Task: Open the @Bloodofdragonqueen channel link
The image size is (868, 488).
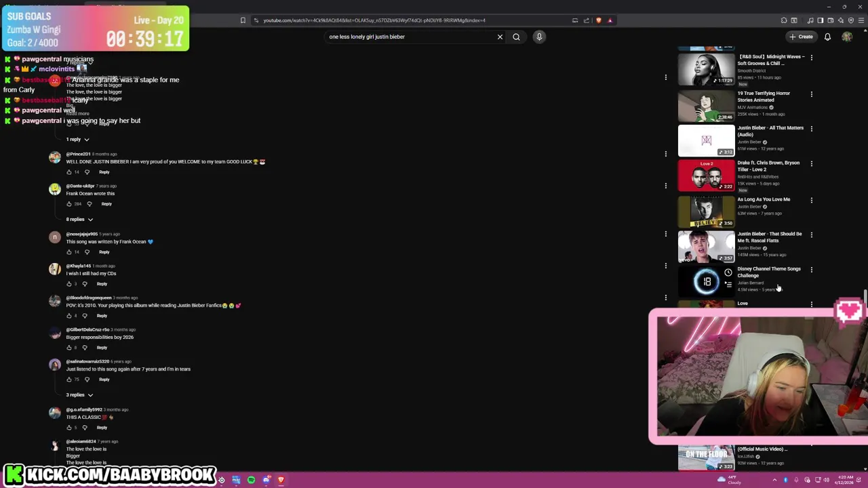Action: pyautogui.click(x=89, y=298)
